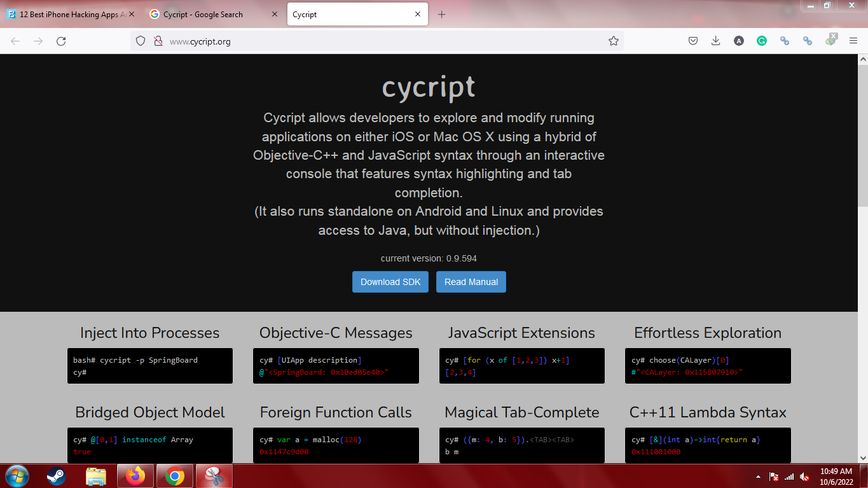Close the 12 Best iPhone Hacking Apps tab

click(x=132, y=14)
